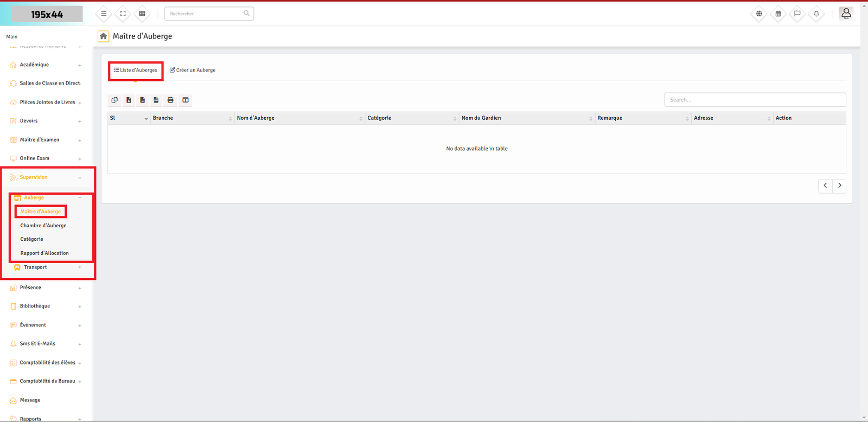The image size is (868, 422).
Task: Export table using the Excel file icon
Action: tap(129, 100)
